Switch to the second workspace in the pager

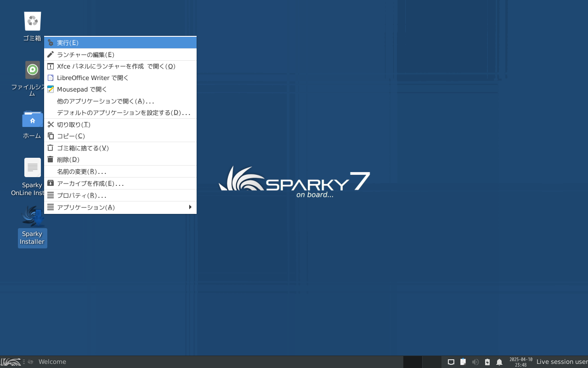(432, 362)
